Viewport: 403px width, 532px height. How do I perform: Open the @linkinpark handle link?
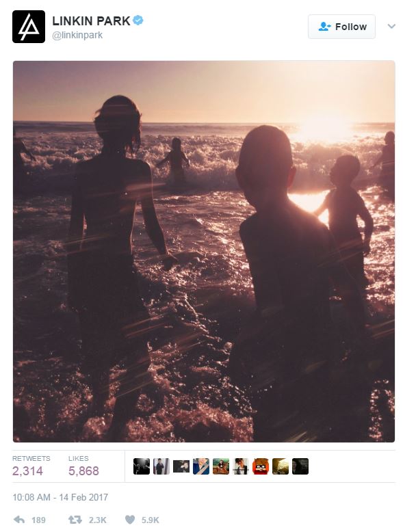(77, 36)
